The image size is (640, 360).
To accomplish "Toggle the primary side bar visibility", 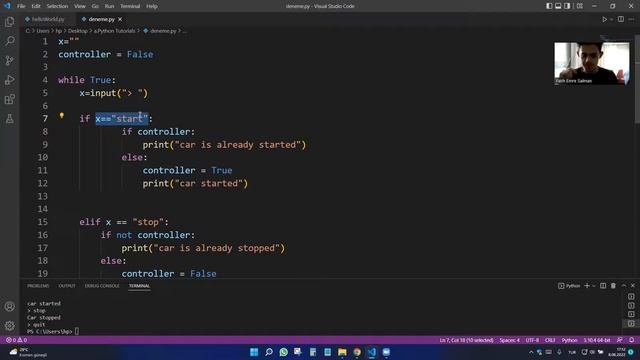I will pyautogui.click(x=549, y=6).
